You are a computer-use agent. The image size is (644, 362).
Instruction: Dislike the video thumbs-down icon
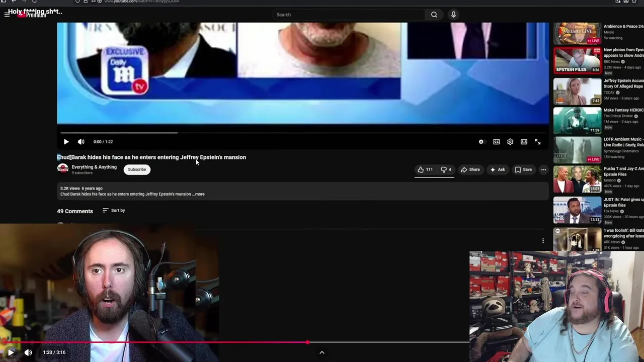(x=446, y=169)
